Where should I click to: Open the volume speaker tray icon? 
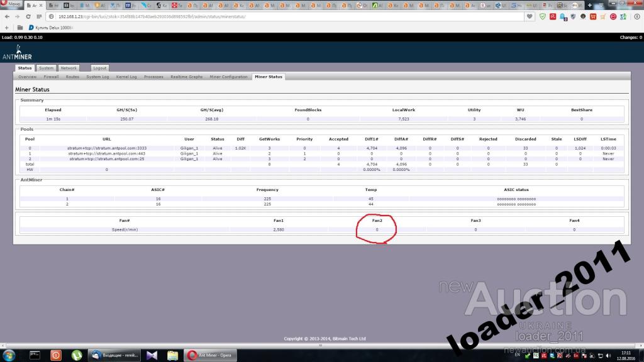point(608,356)
